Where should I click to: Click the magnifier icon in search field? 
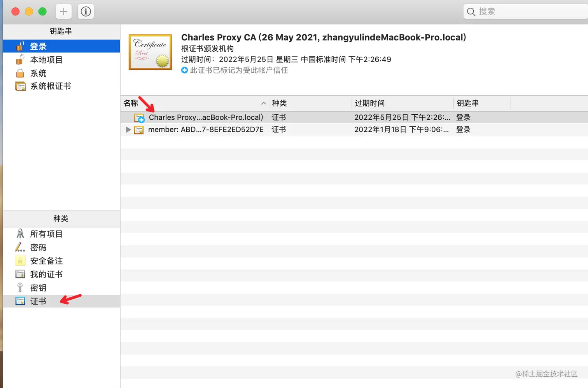point(471,12)
